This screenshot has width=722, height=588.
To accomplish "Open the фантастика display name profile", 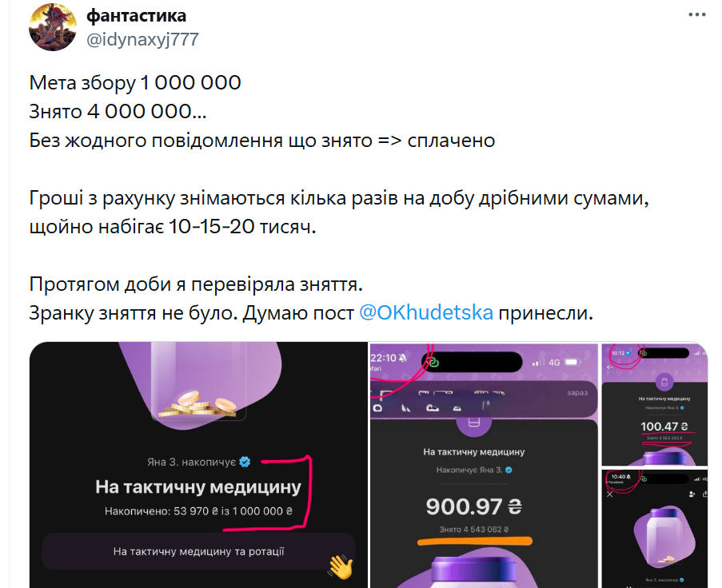I will [x=136, y=16].
